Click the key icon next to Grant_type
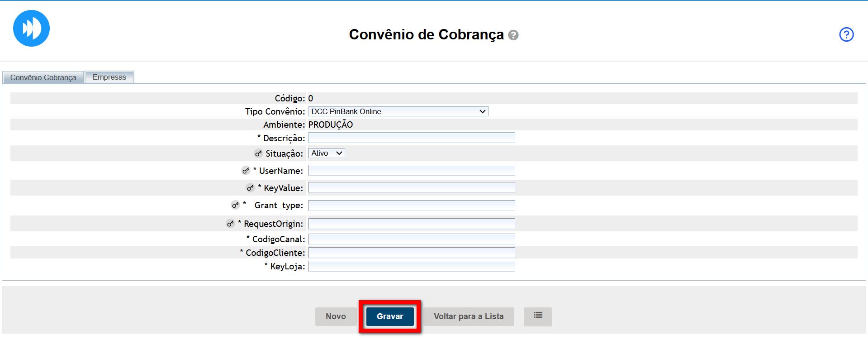 click(x=235, y=205)
